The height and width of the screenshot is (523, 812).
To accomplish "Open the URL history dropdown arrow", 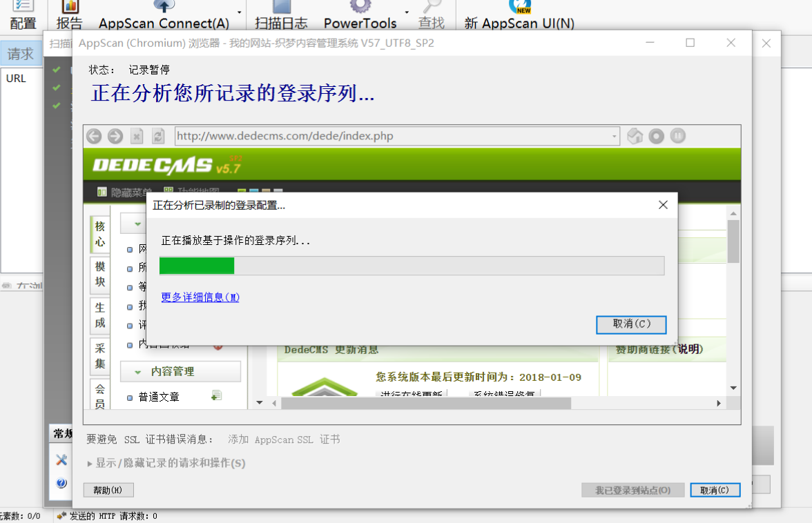I will [x=615, y=137].
